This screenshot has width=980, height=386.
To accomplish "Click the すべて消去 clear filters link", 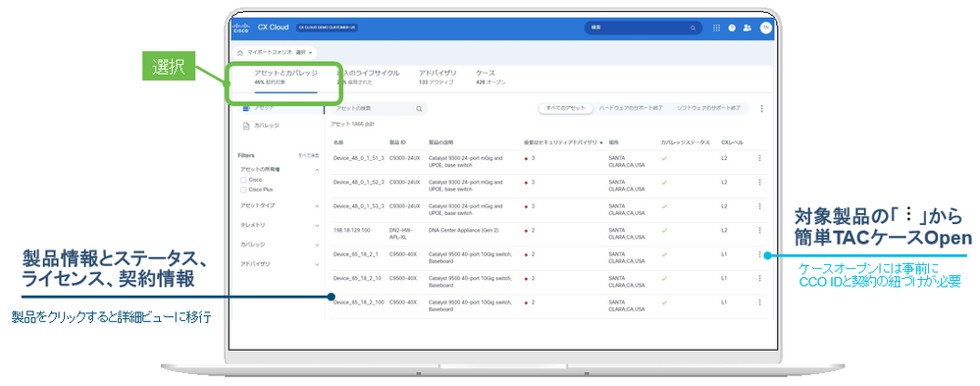I will click(309, 155).
